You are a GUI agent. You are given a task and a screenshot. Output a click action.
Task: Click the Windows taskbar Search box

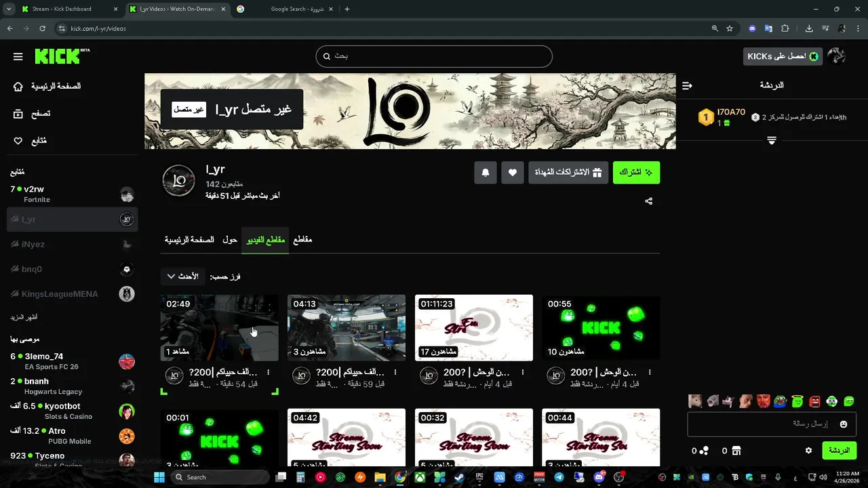(219, 477)
